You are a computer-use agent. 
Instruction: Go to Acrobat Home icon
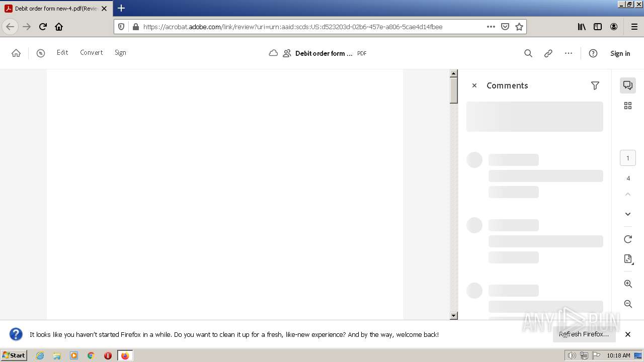pos(16,53)
